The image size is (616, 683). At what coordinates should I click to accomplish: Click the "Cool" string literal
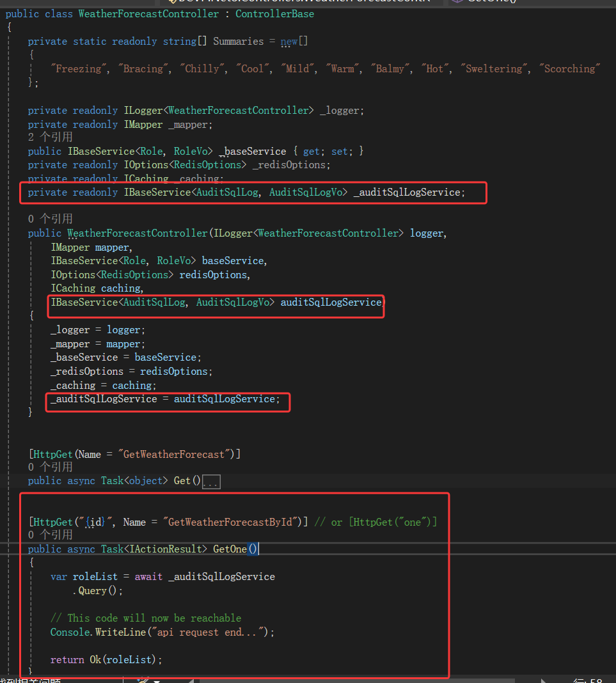pos(253,69)
